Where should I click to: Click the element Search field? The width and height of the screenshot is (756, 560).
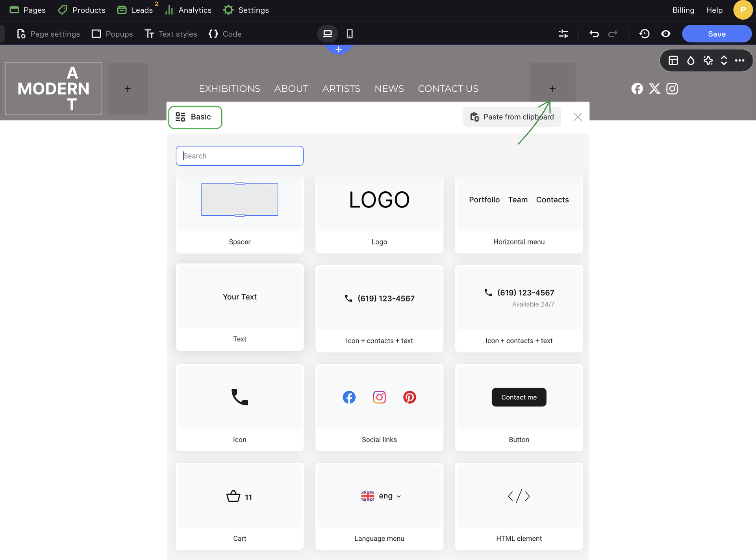239,156
